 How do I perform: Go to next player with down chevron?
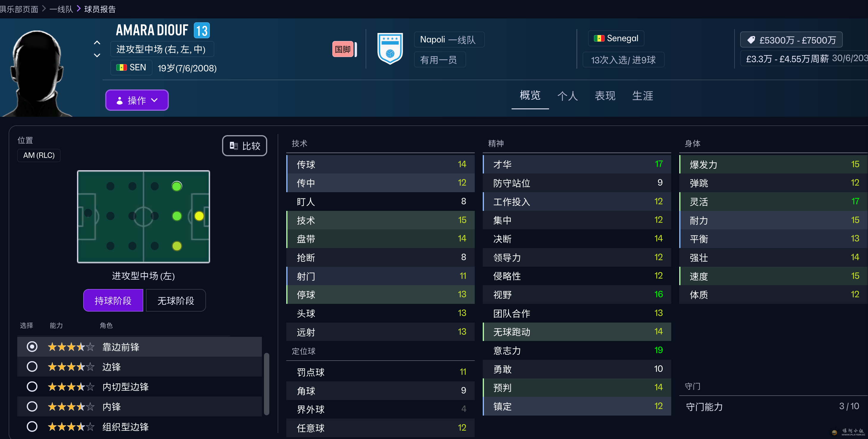pos(97,55)
